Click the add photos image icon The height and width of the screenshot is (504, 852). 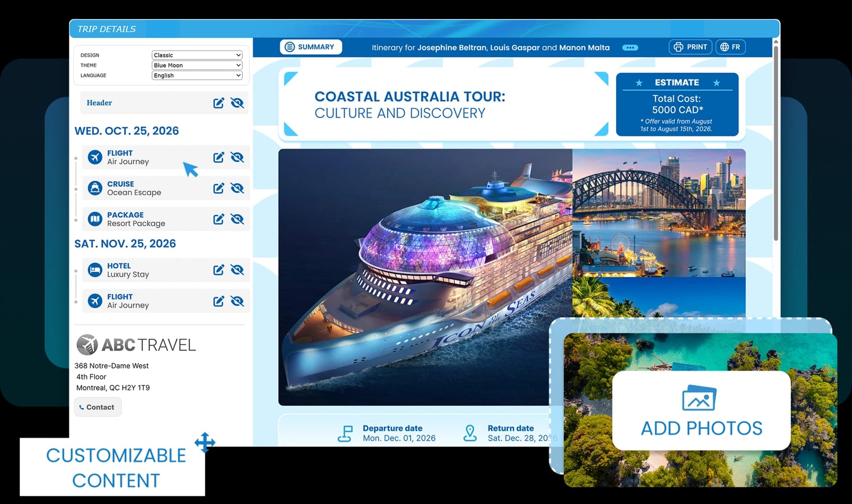[699, 398]
